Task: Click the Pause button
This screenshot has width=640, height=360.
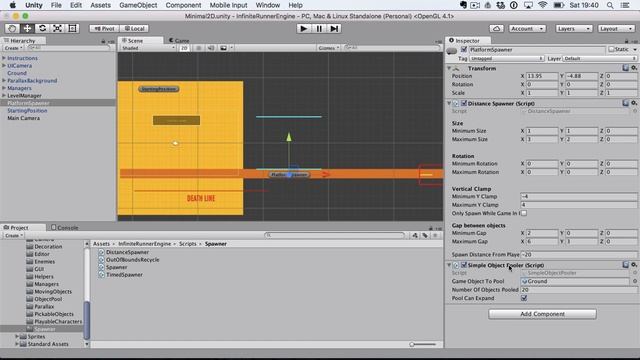Action: (319, 29)
